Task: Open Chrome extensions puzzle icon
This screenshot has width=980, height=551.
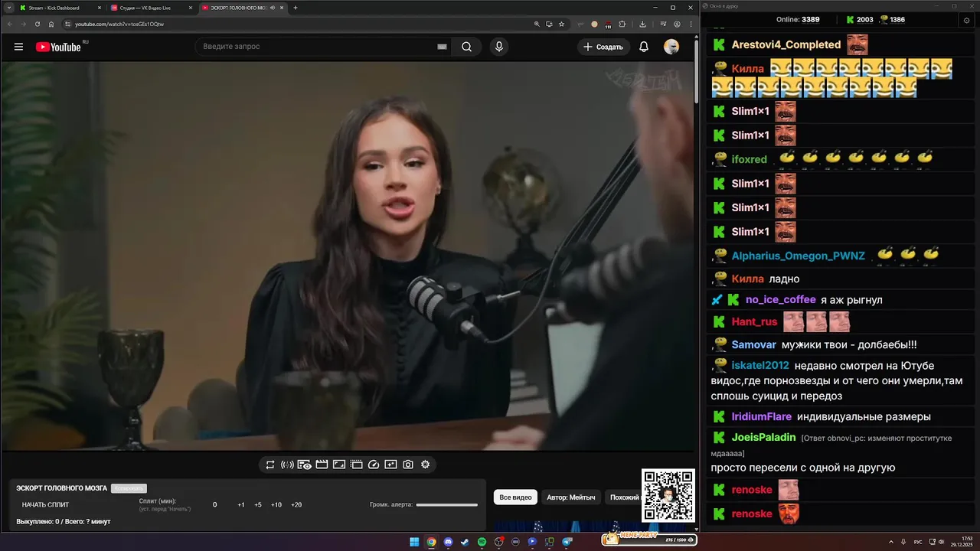Action: [622, 24]
